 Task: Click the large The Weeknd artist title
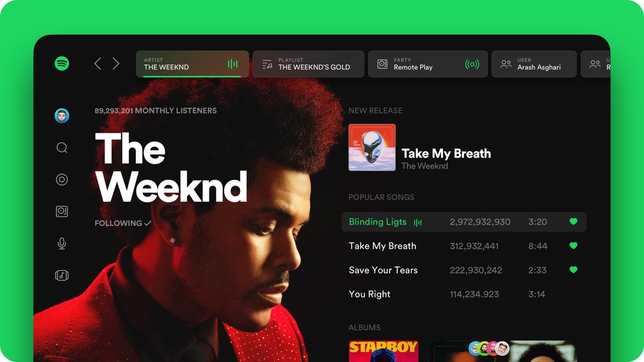coord(171,167)
